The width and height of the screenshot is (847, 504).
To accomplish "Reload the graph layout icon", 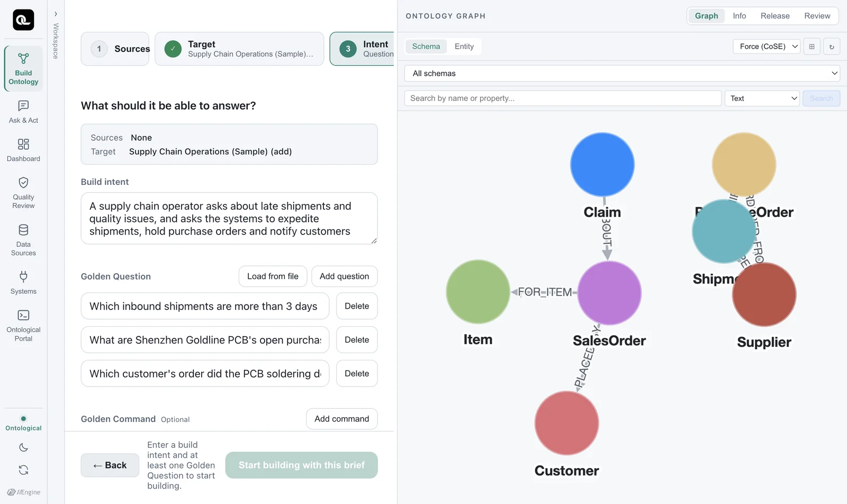I will click(x=832, y=47).
